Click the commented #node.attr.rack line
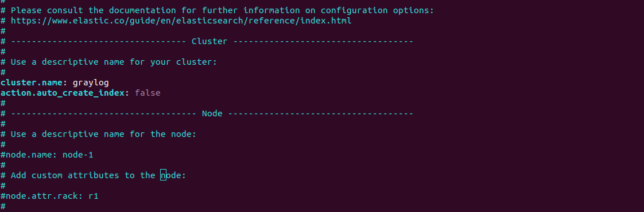Image resolution: width=644 pixels, height=212 pixels. pos(49,196)
